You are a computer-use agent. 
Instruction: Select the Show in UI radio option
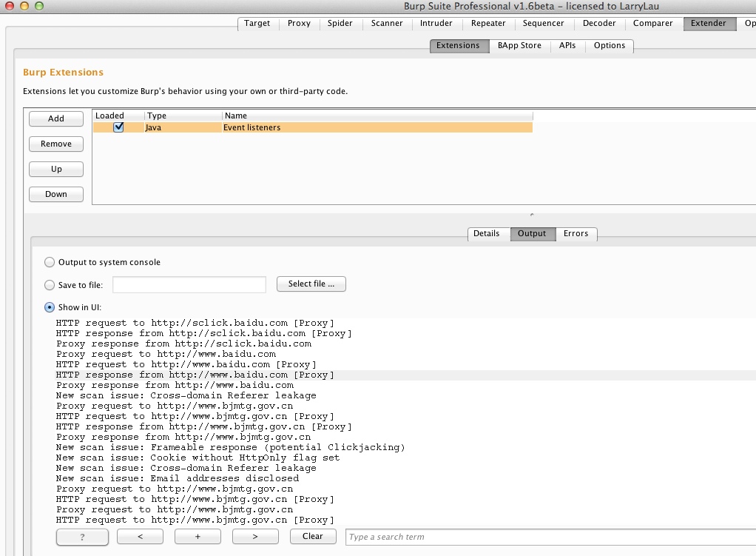pyautogui.click(x=49, y=307)
